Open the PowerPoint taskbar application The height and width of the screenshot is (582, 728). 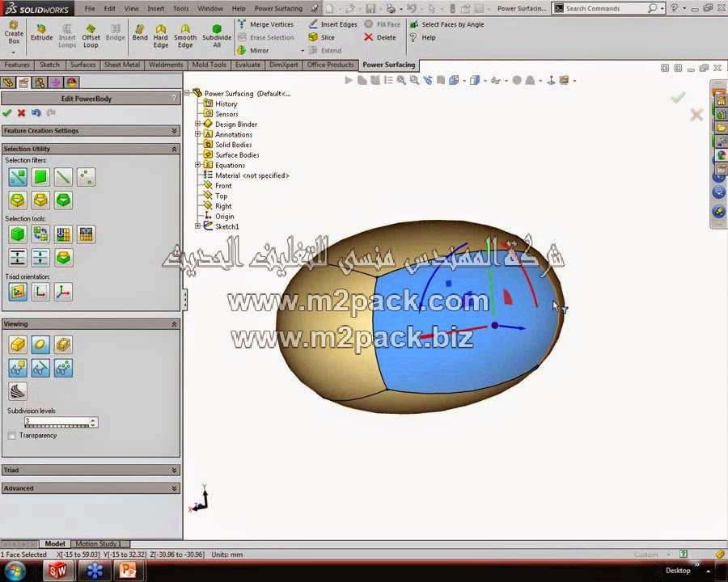point(128,570)
